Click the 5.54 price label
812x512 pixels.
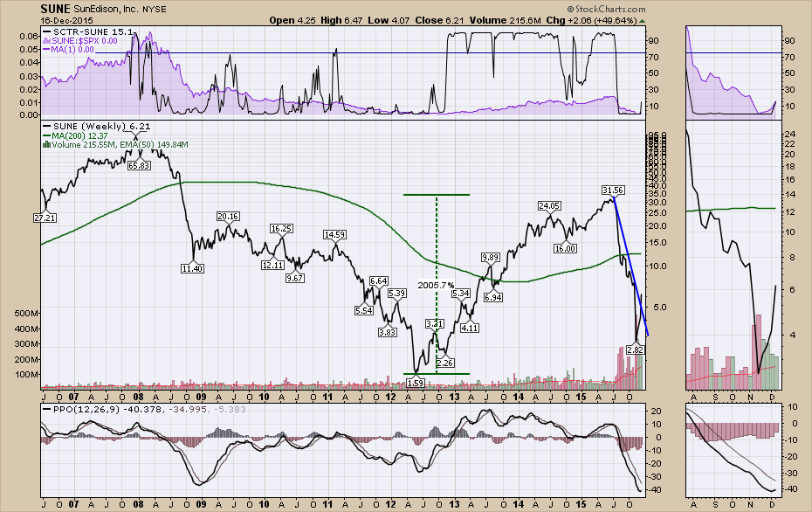pyautogui.click(x=364, y=310)
